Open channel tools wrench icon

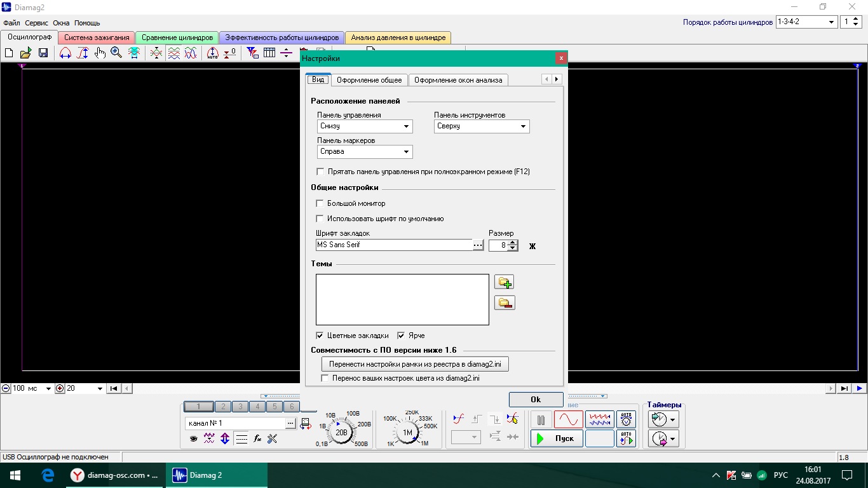273,438
